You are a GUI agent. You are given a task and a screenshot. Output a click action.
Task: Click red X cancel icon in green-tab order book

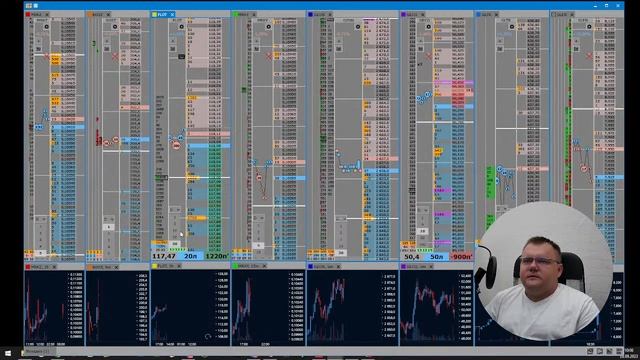(x=269, y=56)
